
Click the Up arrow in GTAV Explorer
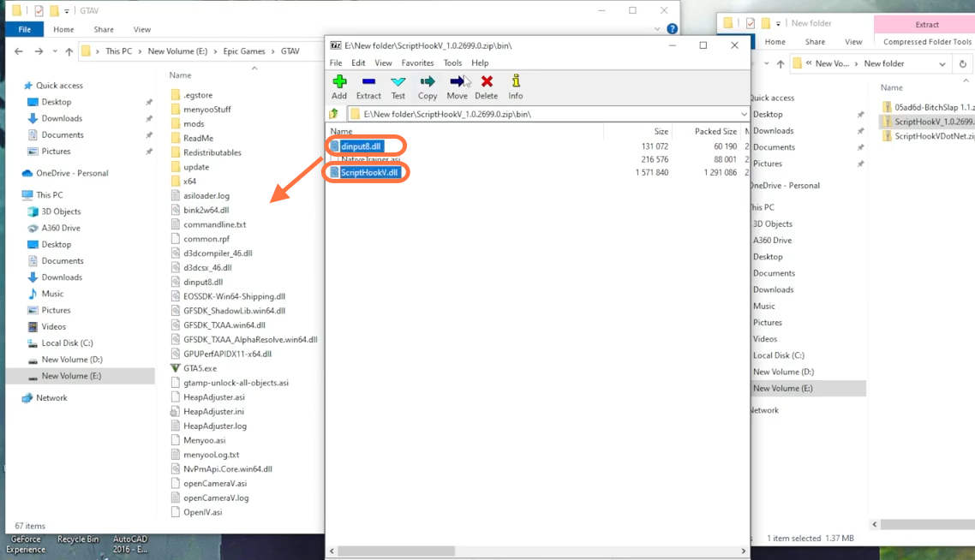69,51
